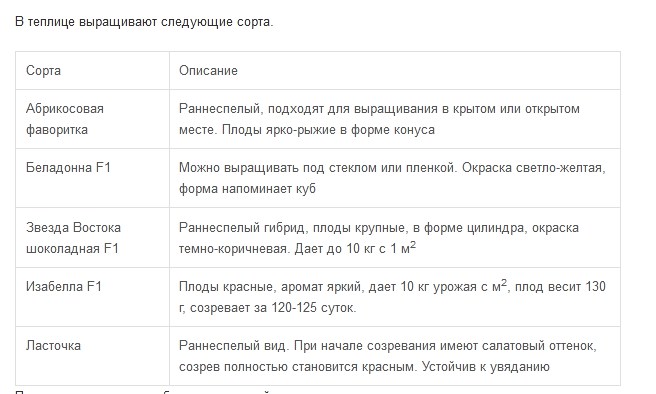Click the words 'Окраска светло-желтая'
The height and width of the screenshot is (394, 656).
[534, 168]
